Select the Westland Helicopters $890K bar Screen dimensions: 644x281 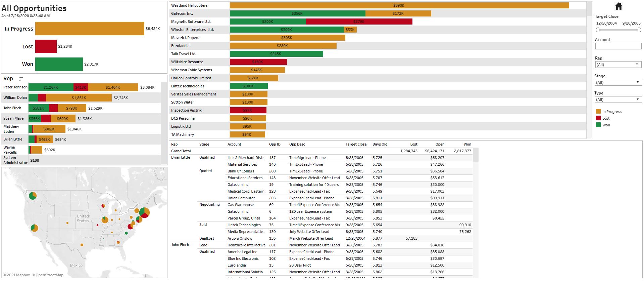[x=399, y=5]
